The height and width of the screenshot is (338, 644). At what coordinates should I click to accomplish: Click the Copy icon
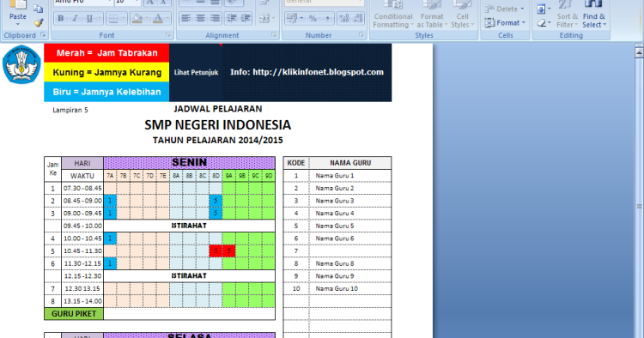pyautogui.click(x=38, y=9)
